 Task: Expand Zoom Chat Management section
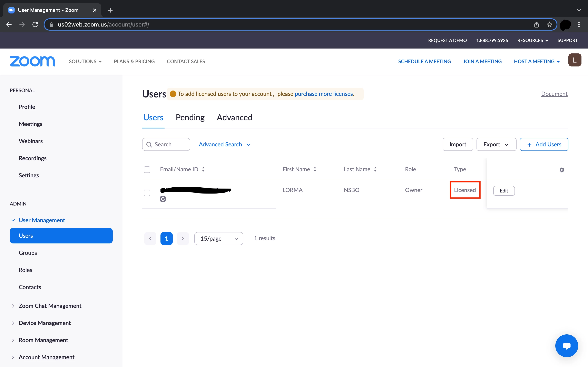tap(50, 306)
